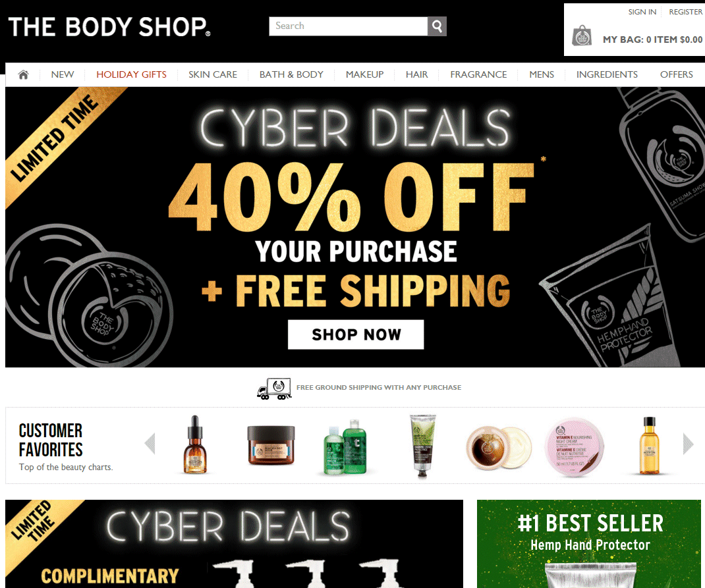
Task: Click the search magnifier icon
Action: click(x=437, y=26)
